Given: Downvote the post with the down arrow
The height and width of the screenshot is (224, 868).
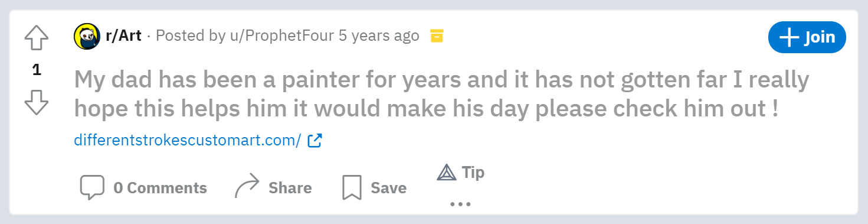Looking at the screenshot, I should [37, 102].
